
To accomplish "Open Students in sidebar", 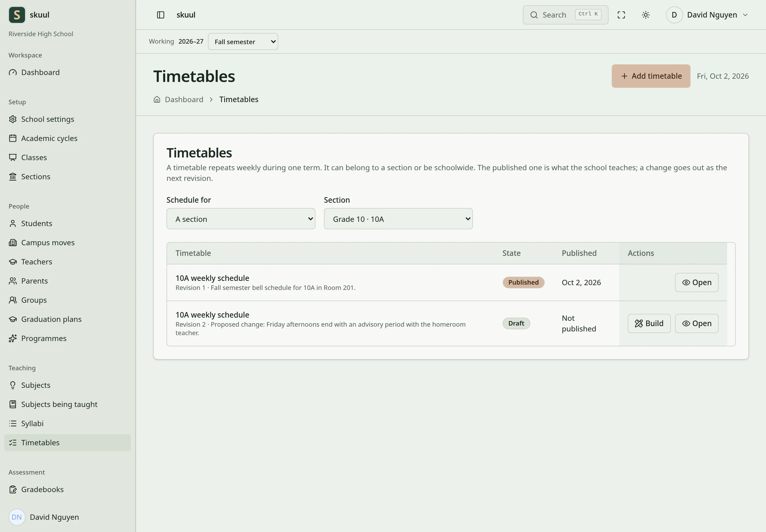I will [x=67, y=224].
